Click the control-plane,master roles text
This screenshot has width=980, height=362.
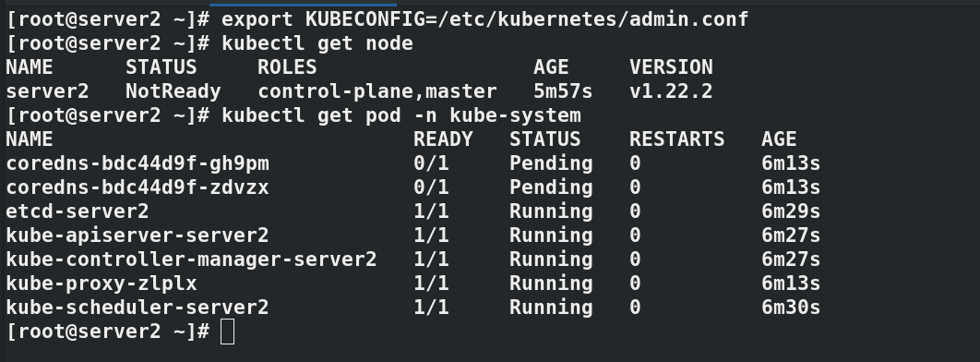coord(376,91)
